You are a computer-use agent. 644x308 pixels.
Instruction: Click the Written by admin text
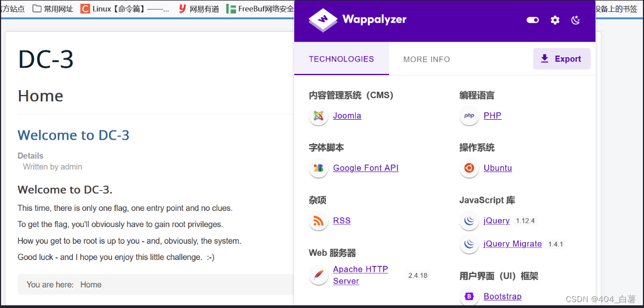[x=53, y=167]
